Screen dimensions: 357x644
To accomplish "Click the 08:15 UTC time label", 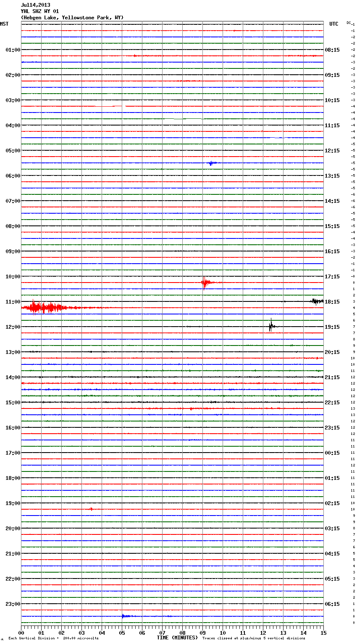I will pyautogui.click(x=332, y=50).
